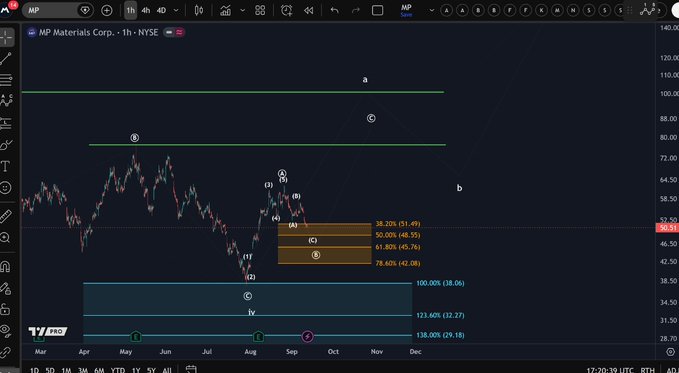Open the go-to-date calendar icon
The height and width of the screenshot is (373, 679).
(191, 369)
